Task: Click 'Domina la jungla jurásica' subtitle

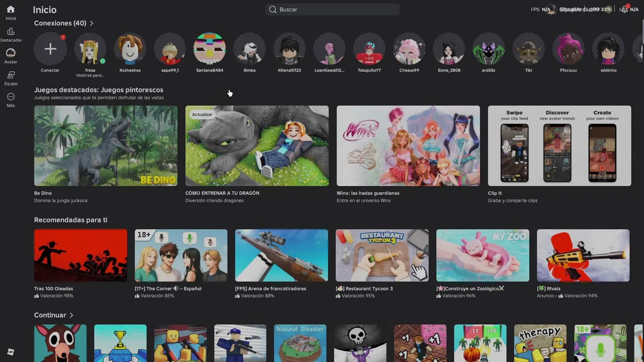Action: (x=61, y=201)
